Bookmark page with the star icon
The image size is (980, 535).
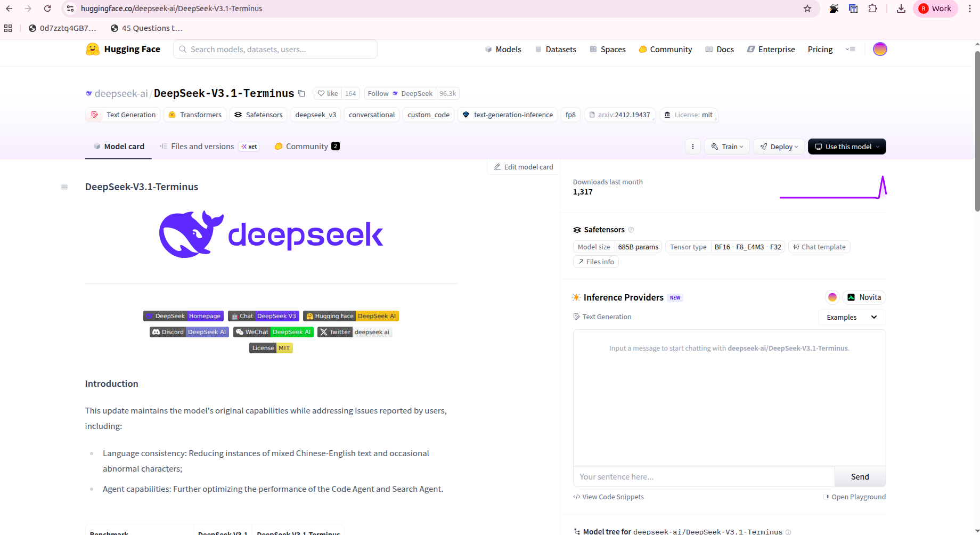point(807,9)
